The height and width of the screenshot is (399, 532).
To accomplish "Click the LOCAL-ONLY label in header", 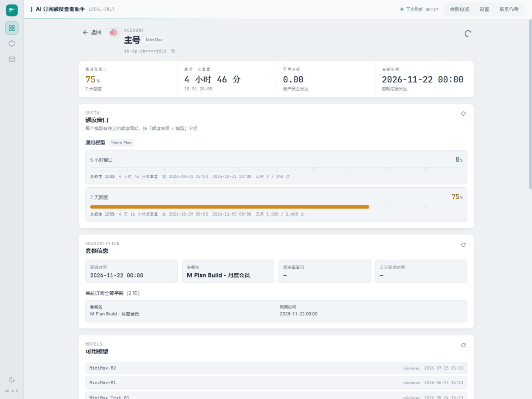I will point(102,9).
